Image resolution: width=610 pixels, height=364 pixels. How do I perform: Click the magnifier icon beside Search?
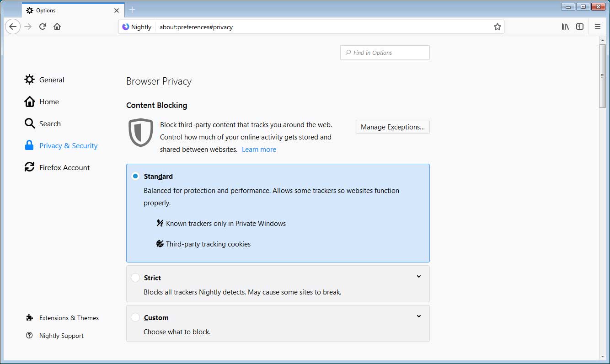point(29,123)
